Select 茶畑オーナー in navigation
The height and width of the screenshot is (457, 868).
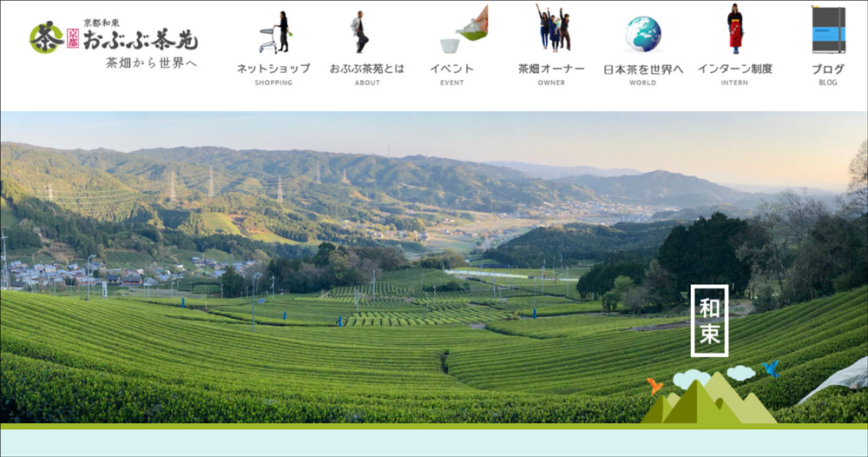coord(551,69)
